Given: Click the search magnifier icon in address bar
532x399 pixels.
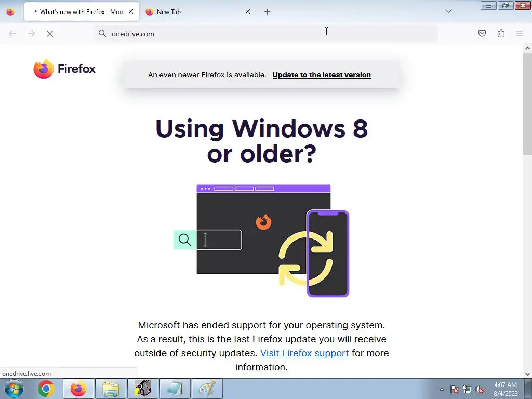Looking at the screenshot, I should 102,33.
